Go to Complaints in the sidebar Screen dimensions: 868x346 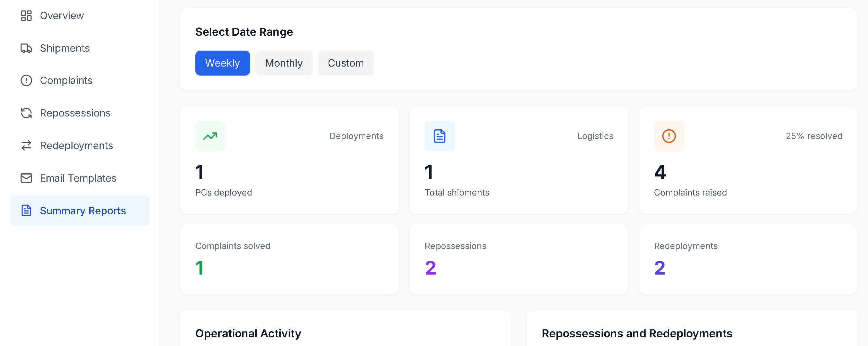coord(66,80)
